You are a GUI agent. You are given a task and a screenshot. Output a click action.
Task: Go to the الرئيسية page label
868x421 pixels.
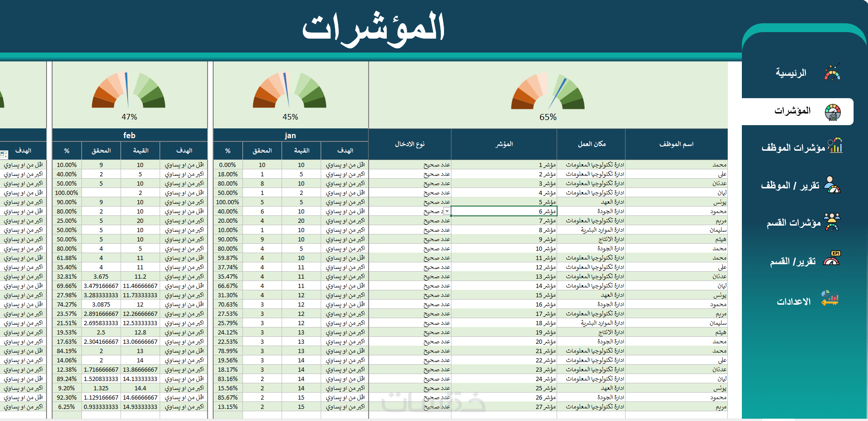791,73
